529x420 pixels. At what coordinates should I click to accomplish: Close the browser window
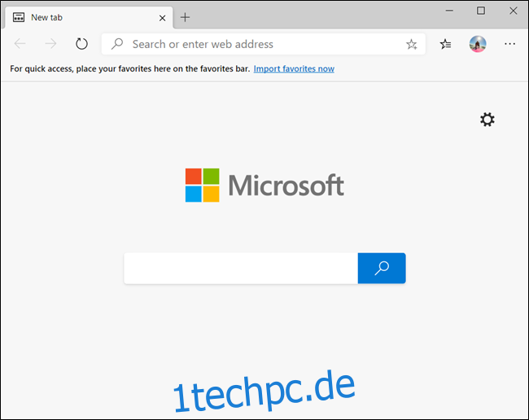coord(514,11)
